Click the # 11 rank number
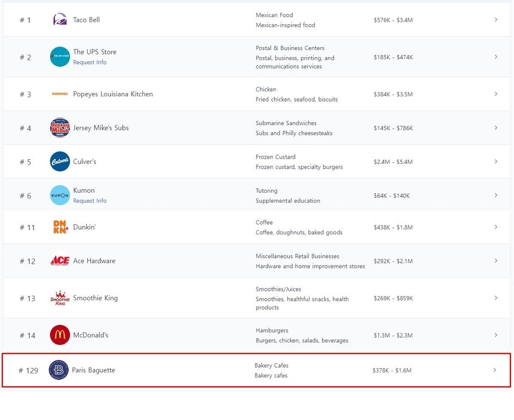The image size is (514, 420). tap(27, 227)
